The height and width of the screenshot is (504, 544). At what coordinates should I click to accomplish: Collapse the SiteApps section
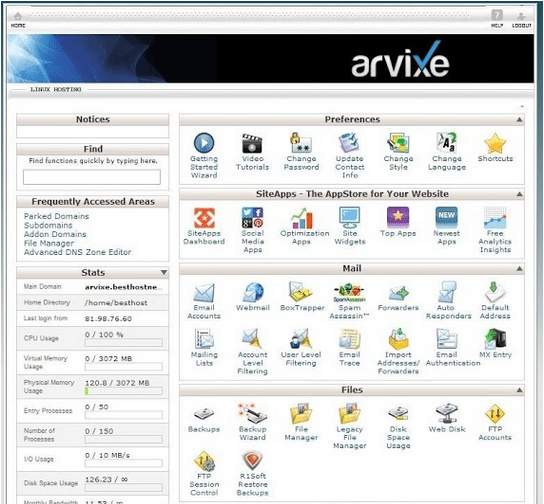(519, 194)
